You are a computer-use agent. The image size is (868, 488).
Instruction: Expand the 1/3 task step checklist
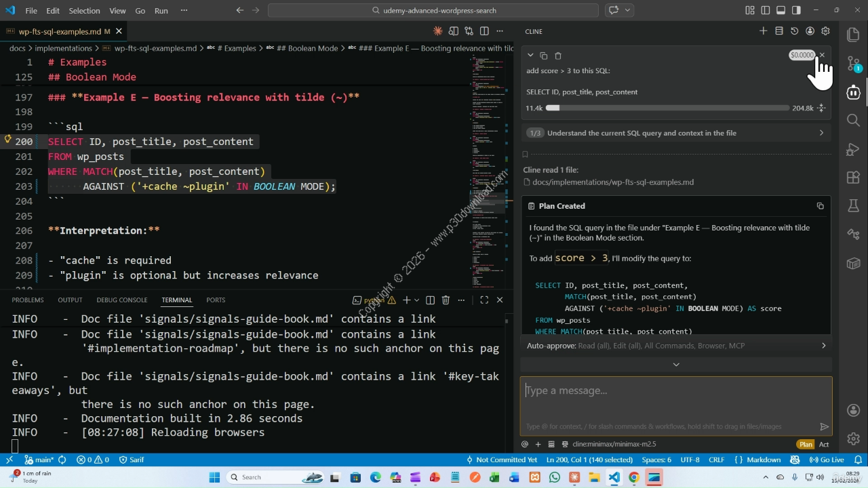(821, 133)
